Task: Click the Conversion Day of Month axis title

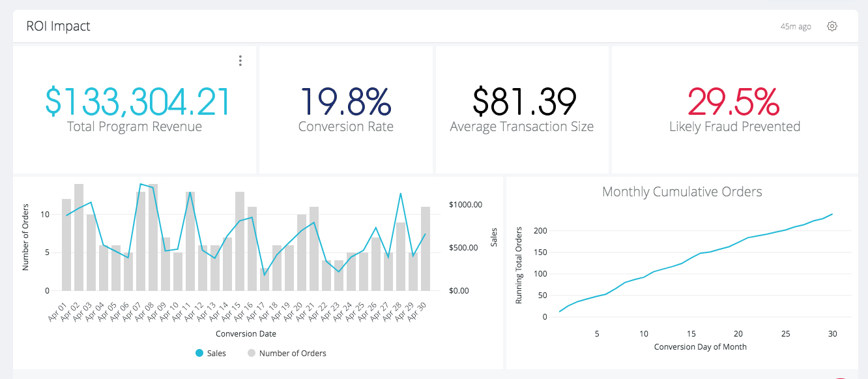Action: 701,347
